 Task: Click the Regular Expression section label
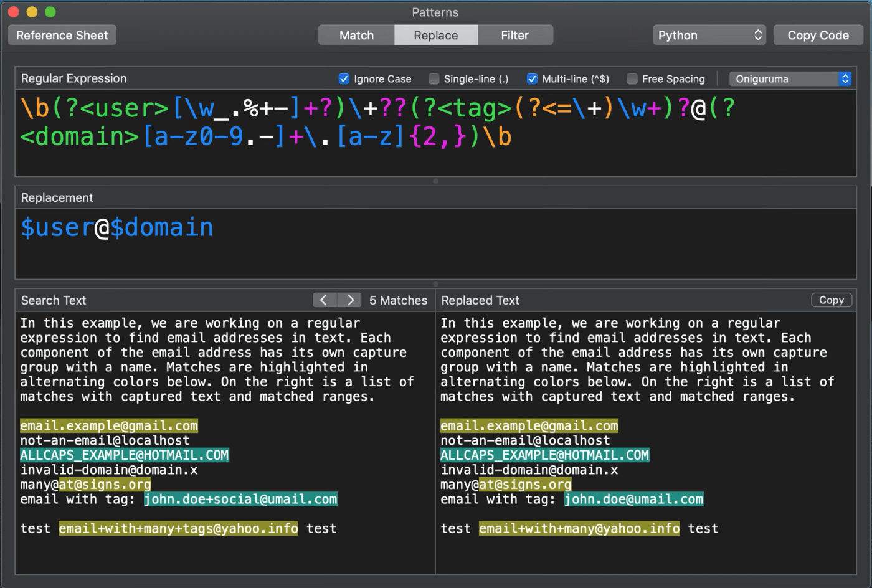73,78
